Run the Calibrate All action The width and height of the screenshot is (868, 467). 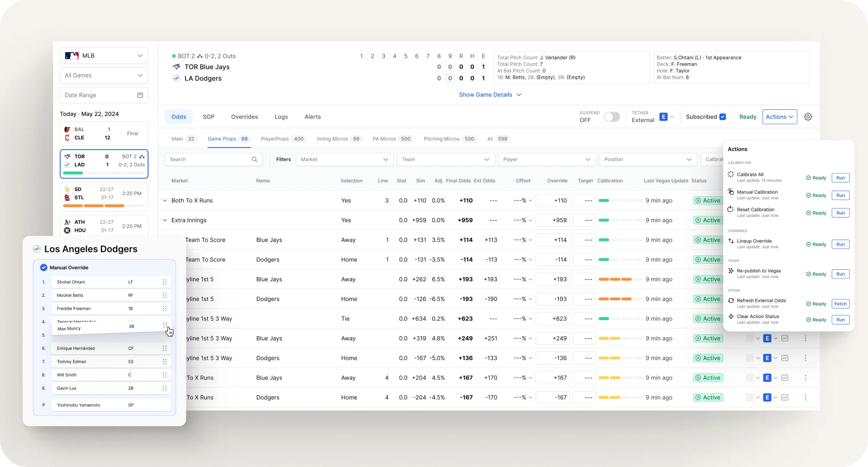(840, 178)
